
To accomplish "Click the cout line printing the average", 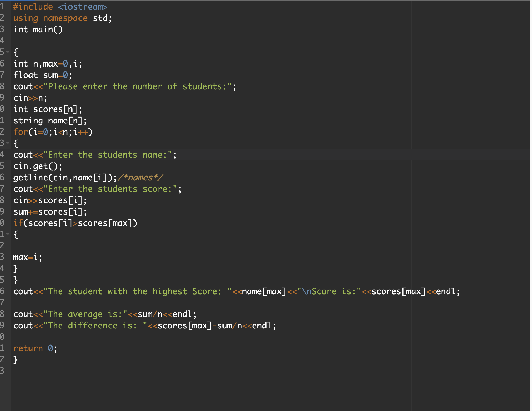I will click(104, 314).
